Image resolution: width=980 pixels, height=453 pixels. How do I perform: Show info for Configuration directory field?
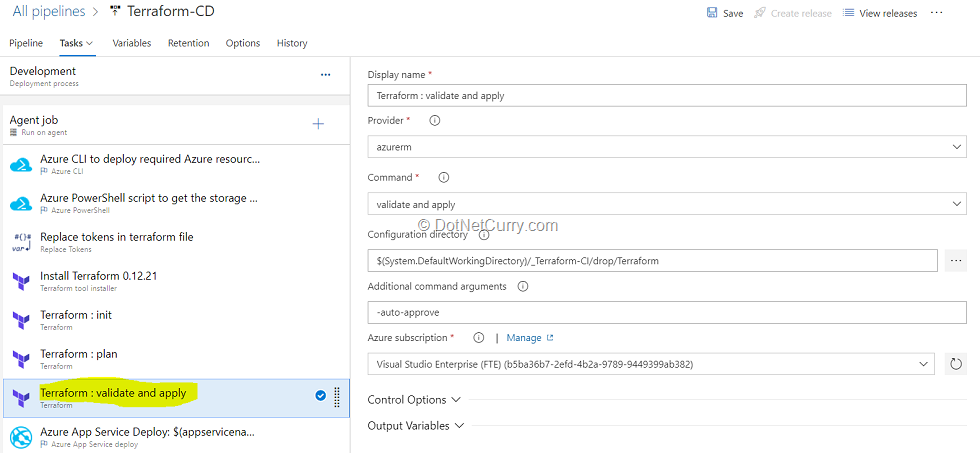[484, 236]
